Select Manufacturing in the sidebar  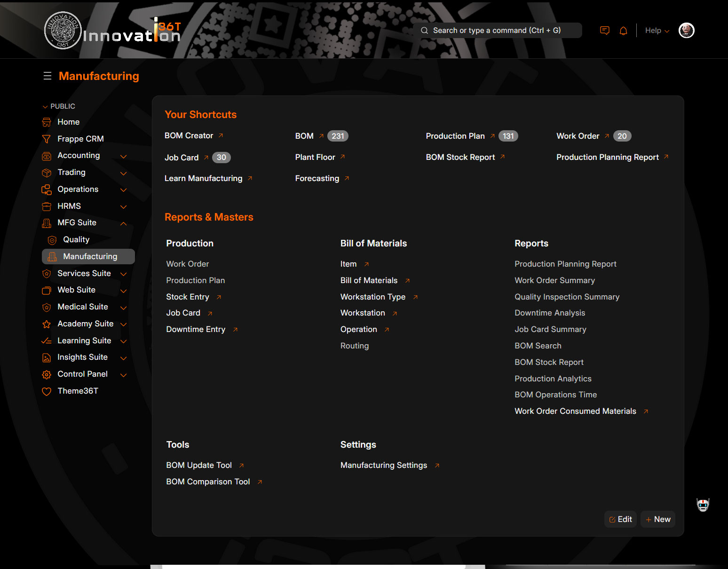90,257
